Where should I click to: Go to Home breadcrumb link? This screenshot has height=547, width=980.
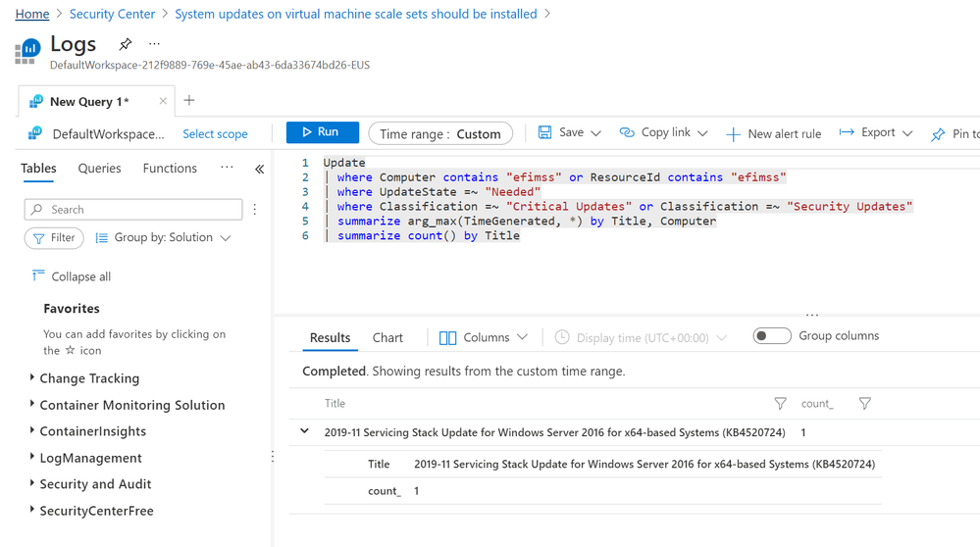coord(32,14)
